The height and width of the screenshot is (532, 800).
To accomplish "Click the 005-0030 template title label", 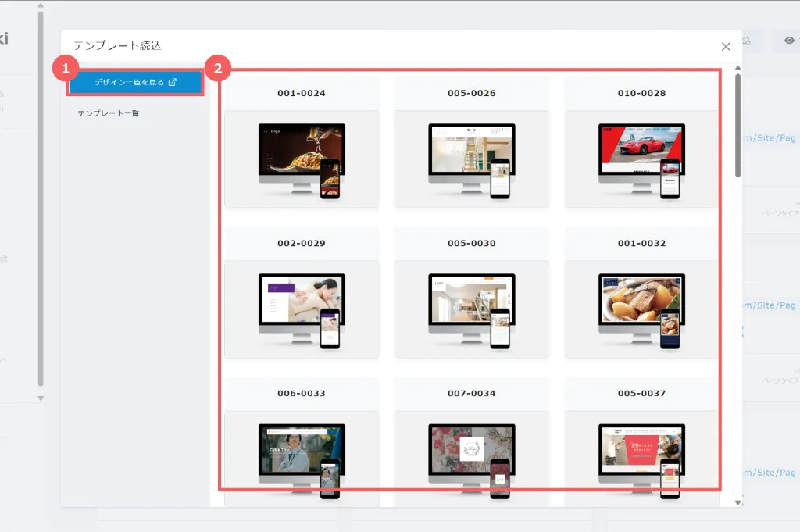I will (471, 243).
